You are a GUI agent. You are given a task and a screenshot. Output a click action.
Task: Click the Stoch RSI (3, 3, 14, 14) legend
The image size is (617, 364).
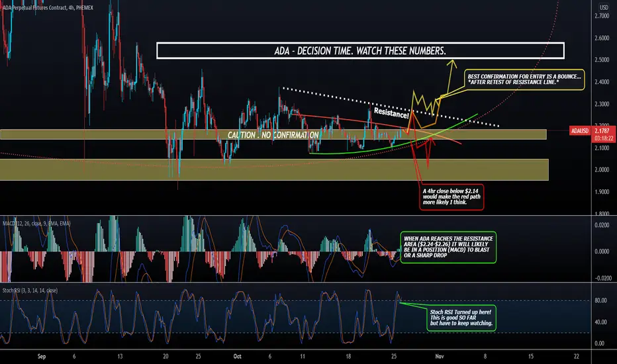pos(30,291)
